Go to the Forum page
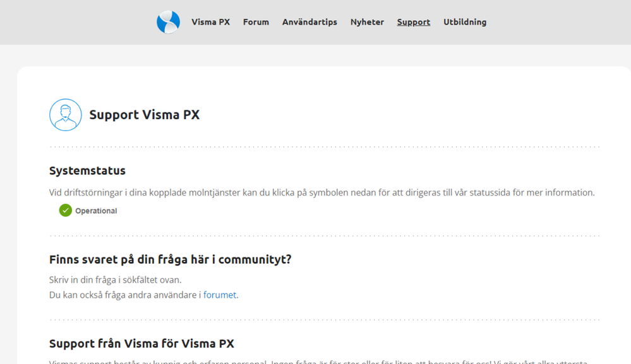 click(x=256, y=22)
